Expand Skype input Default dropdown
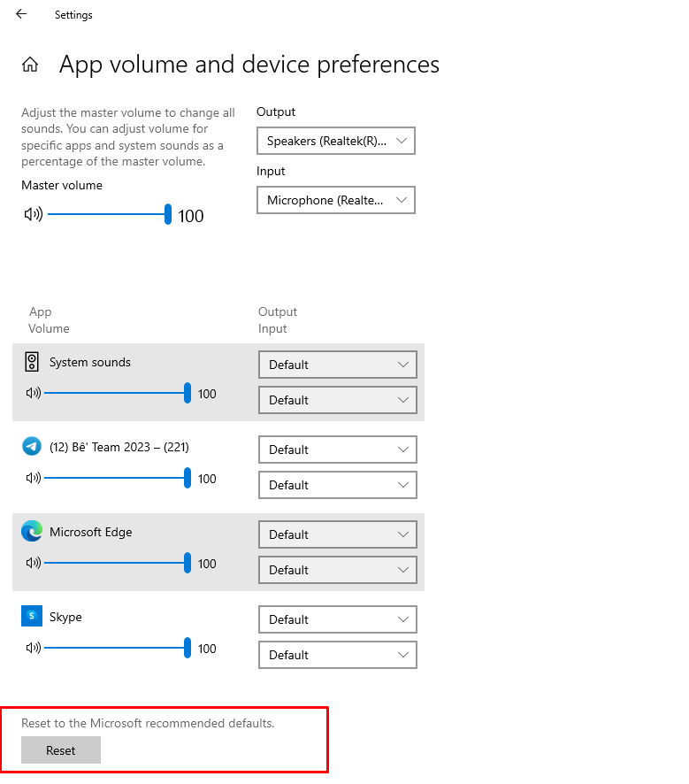This screenshot has width=689, height=784. (x=338, y=655)
